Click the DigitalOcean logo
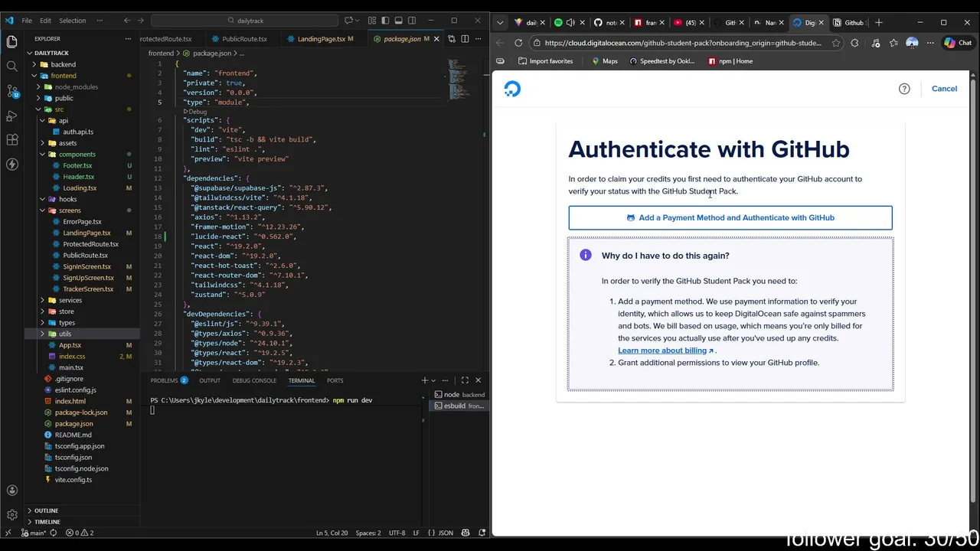The width and height of the screenshot is (980, 551). pos(512,89)
